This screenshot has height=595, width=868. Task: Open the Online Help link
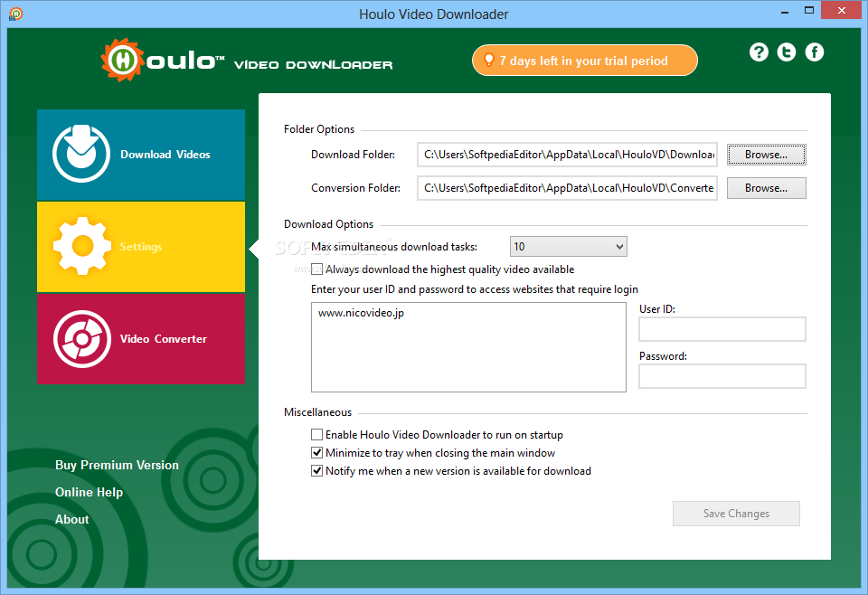[x=90, y=492]
